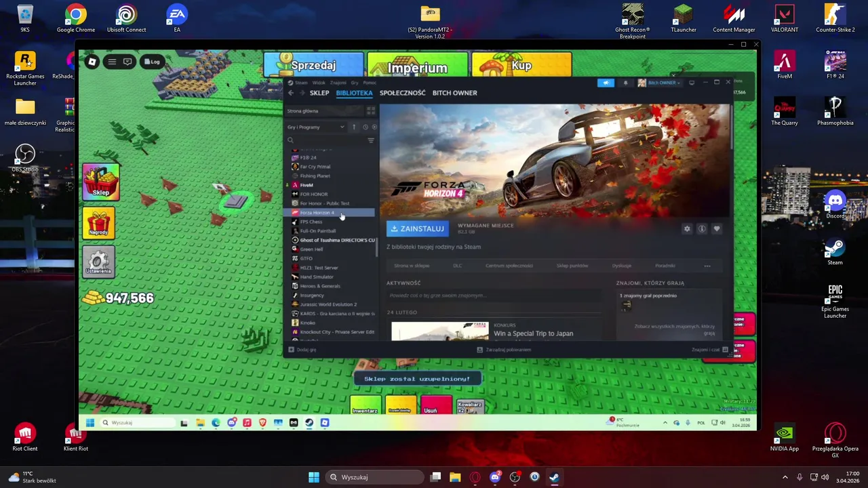
Task: Click the Log button in game
Action: point(151,62)
